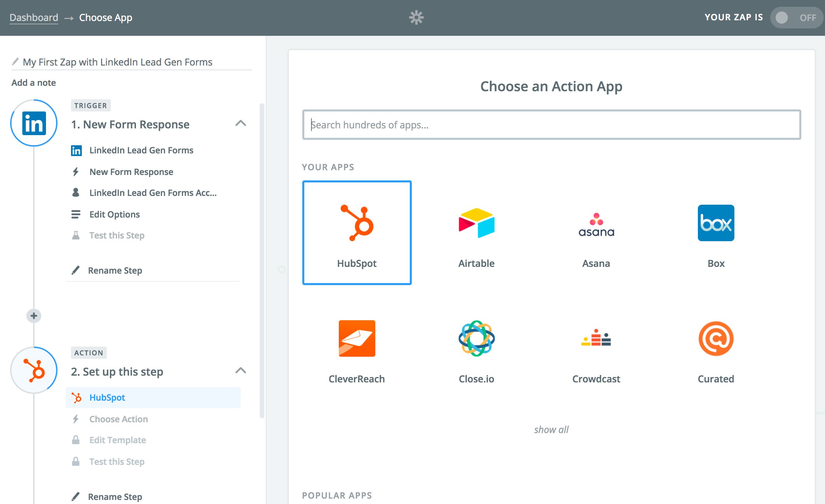
Task: Select the HubSpot app tile
Action: tap(357, 233)
